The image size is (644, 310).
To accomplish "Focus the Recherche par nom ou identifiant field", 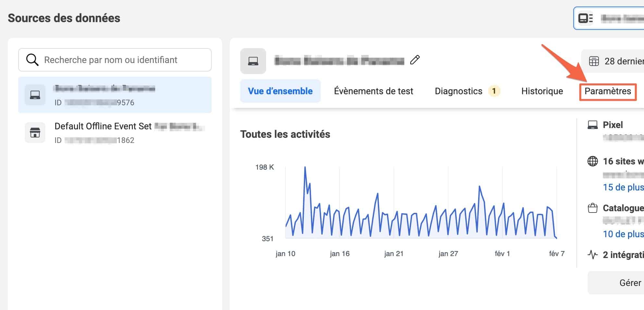I will 115,60.
